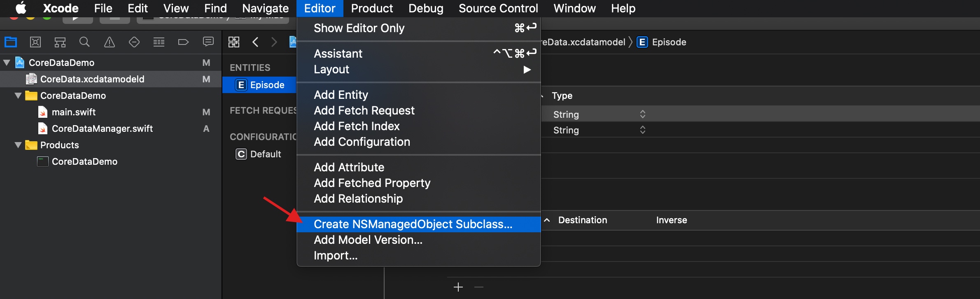Open the Debug navigator icon
The height and width of the screenshot is (299, 980).
click(159, 42)
